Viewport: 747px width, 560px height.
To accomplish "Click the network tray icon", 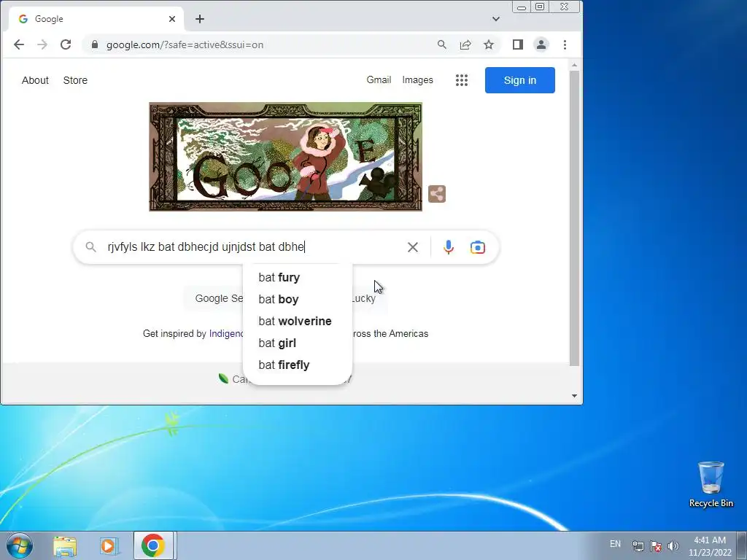I will click(x=638, y=545).
